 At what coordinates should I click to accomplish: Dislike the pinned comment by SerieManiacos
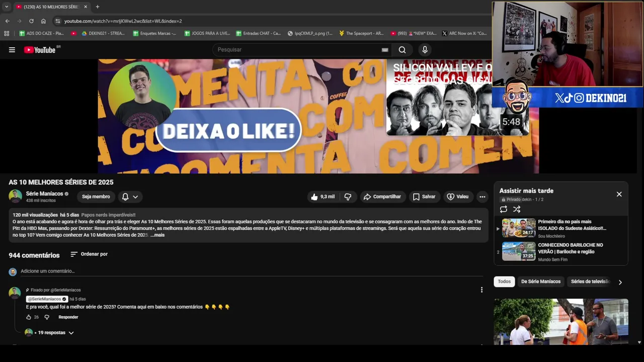(47, 317)
